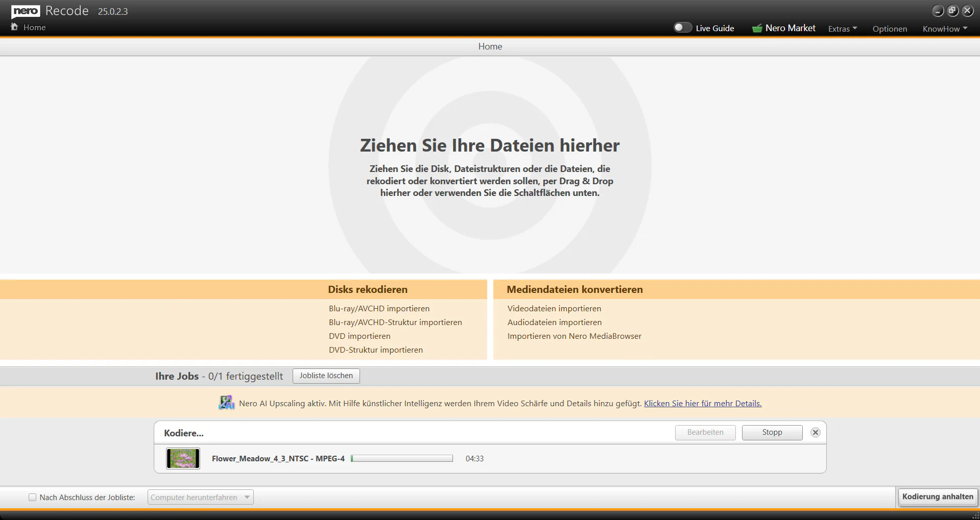The height and width of the screenshot is (520, 980).
Task: Enable the Nach Abschluss der Jobliste checkbox
Action: pyautogui.click(x=33, y=497)
